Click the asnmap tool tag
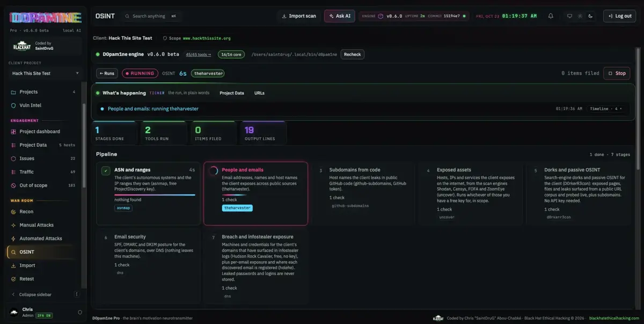 coord(123,207)
